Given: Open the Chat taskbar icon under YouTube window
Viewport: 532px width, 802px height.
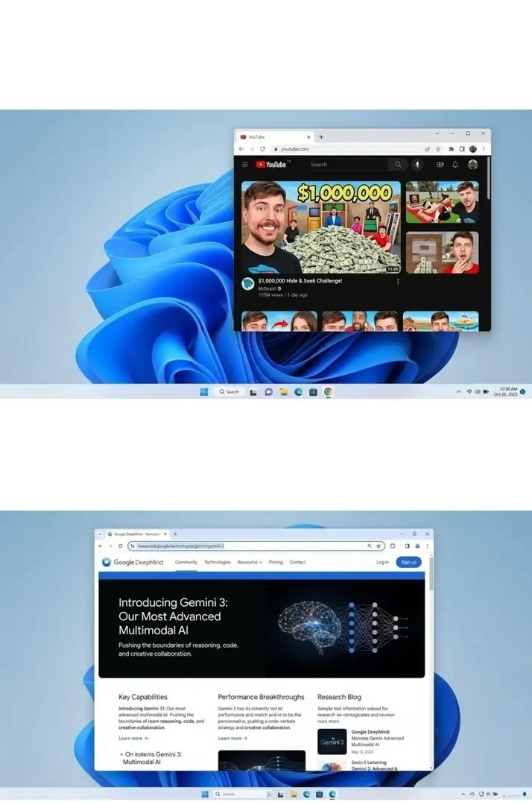Looking at the screenshot, I should point(268,392).
